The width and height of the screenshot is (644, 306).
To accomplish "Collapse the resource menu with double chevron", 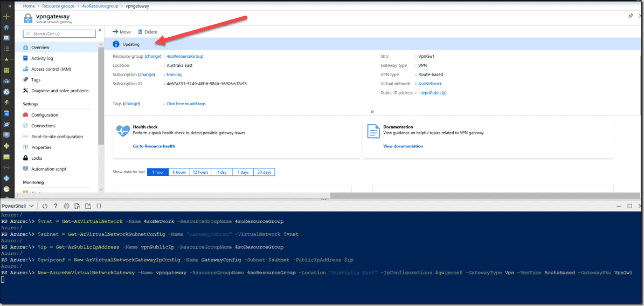I will coord(100,30).
